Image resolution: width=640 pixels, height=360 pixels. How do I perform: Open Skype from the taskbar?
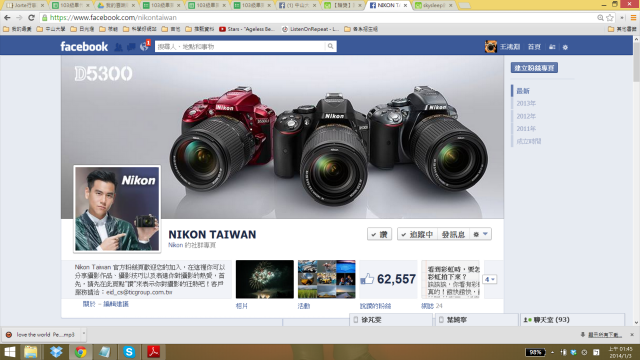(x=129, y=352)
